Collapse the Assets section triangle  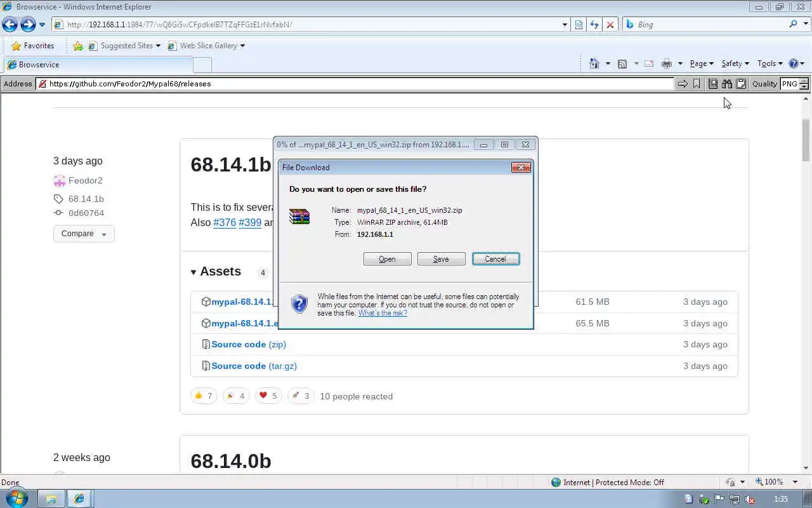(193, 272)
